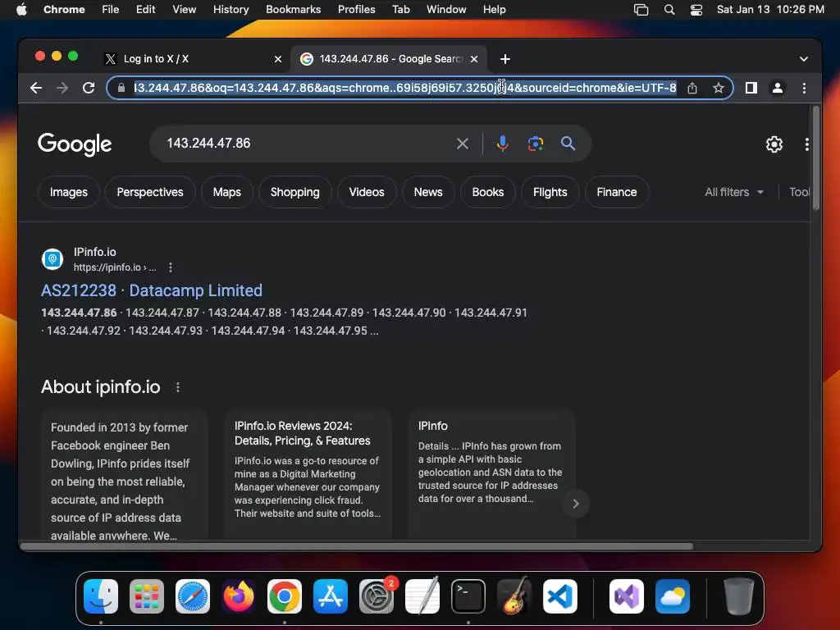This screenshot has height=630, width=840.
Task: Open Finder from the Dock
Action: click(x=101, y=596)
